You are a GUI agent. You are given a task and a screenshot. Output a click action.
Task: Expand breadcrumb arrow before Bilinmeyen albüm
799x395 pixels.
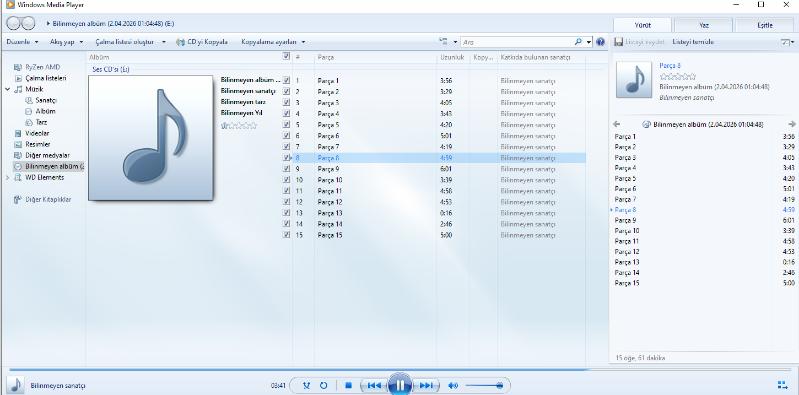[x=48, y=23]
